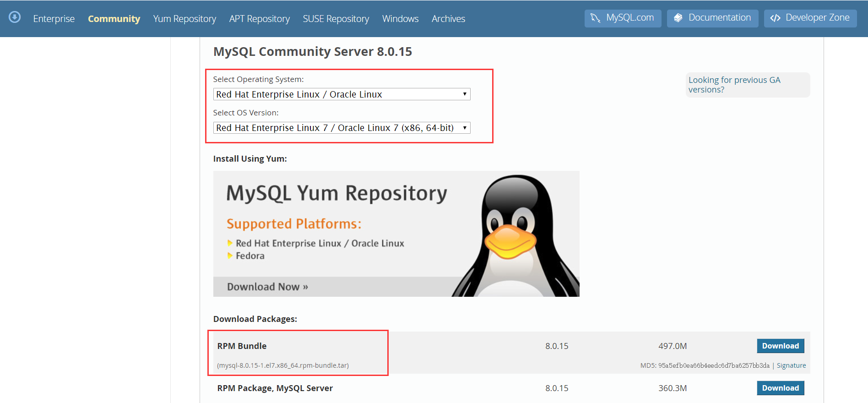Click the Download Packages label
The height and width of the screenshot is (403, 868).
[x=255, y=319]
